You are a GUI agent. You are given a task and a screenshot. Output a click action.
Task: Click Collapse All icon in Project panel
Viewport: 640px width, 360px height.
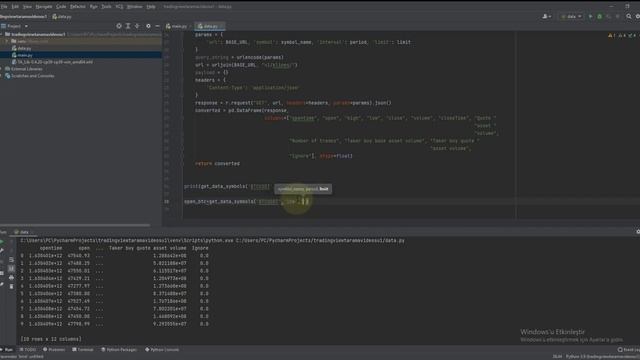pos(137,26)
